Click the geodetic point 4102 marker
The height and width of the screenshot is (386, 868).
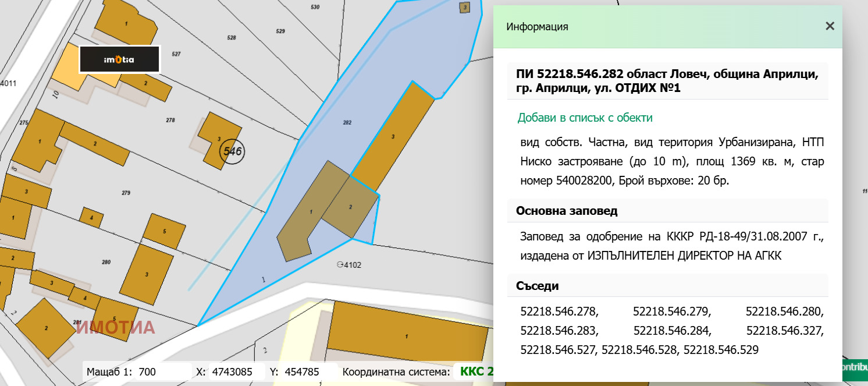(342, 265)
